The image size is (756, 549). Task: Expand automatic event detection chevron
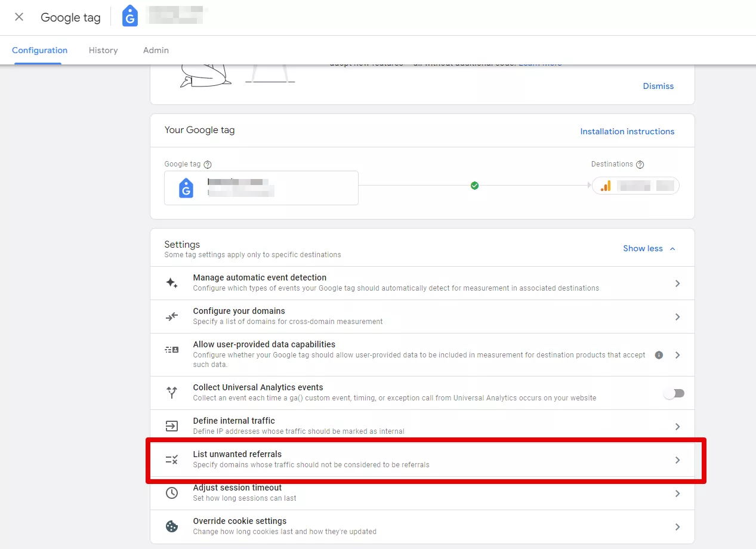[677, 283]
